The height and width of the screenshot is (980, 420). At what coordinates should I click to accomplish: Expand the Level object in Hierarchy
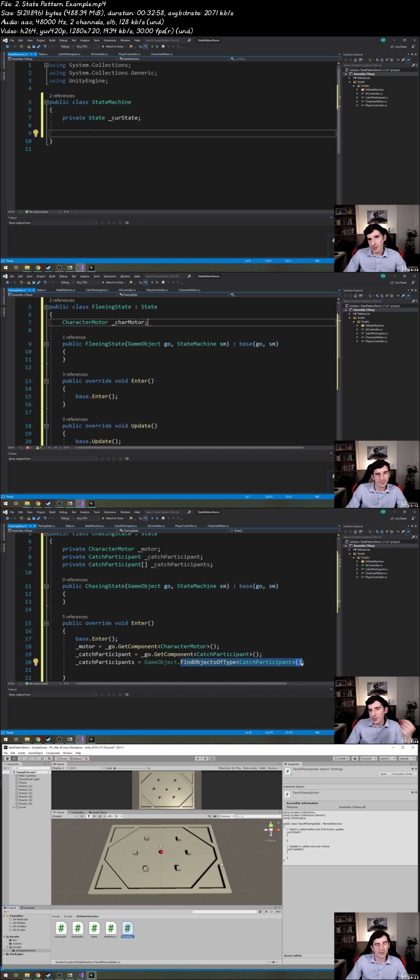pyautogui.click(x=14, y=807)
